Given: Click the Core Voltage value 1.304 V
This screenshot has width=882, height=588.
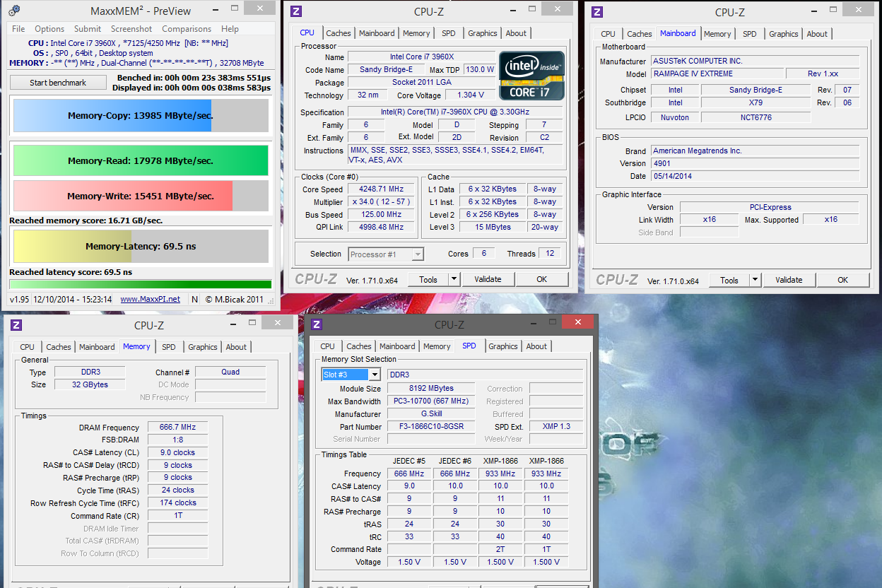Looking at the screenshot, I should [x=470, y=95].
